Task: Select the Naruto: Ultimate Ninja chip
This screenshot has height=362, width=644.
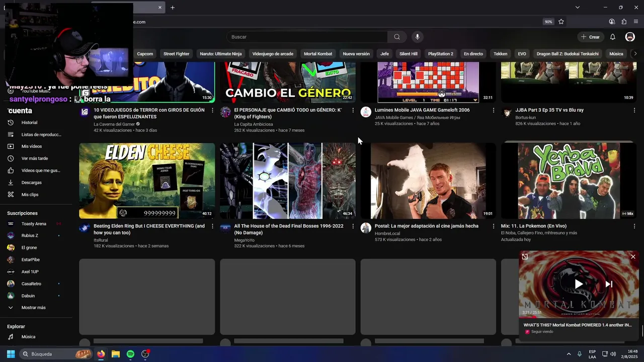Action: point(221,54)
